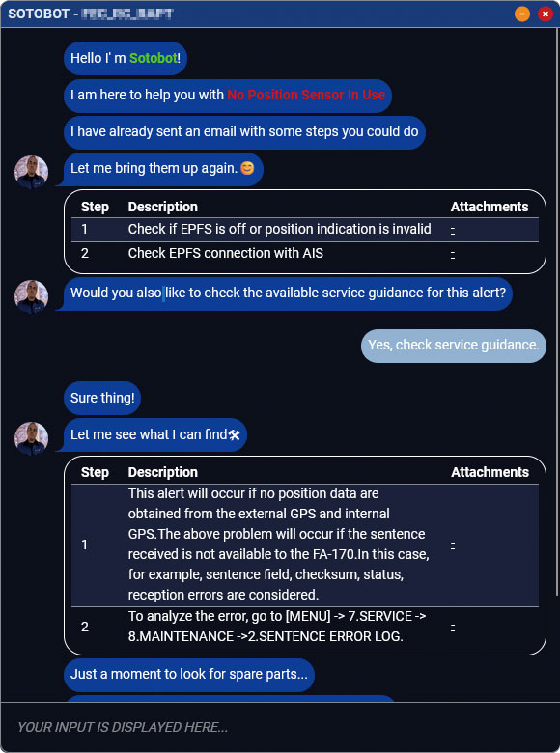Click the avatar beside 'Let me see what I can find'
This screenshot has width=560, height=753.
coord(31,438)
